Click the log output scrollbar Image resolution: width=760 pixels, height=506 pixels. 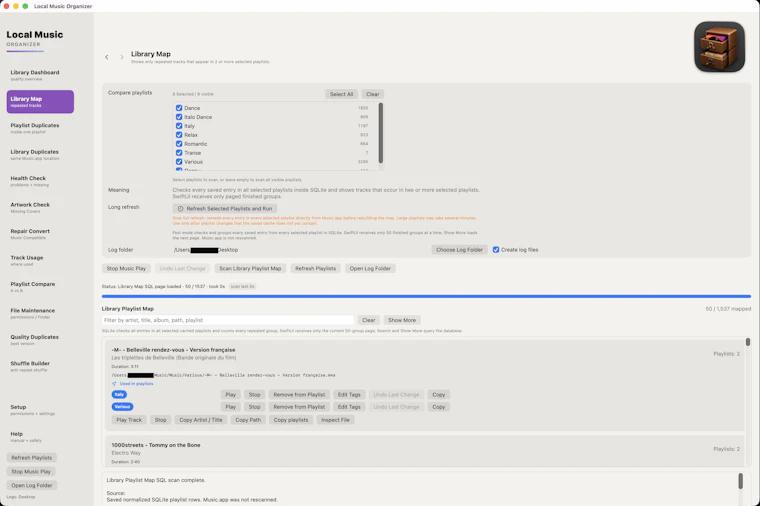741,481
